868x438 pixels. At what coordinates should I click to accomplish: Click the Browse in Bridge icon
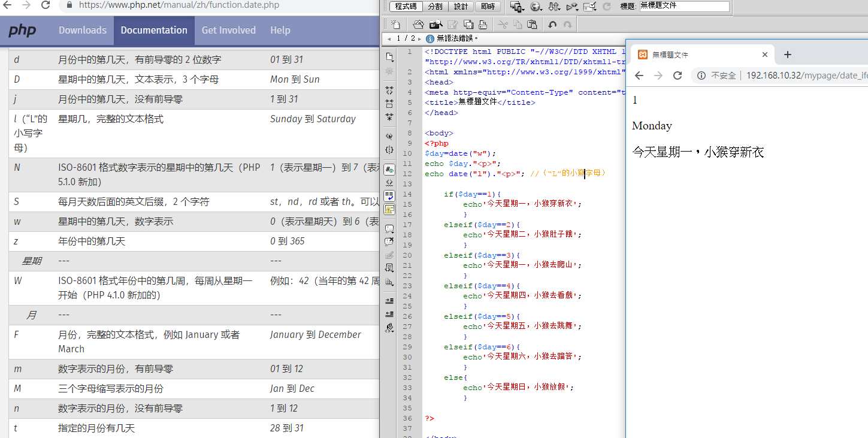click(x=435, y=25)
